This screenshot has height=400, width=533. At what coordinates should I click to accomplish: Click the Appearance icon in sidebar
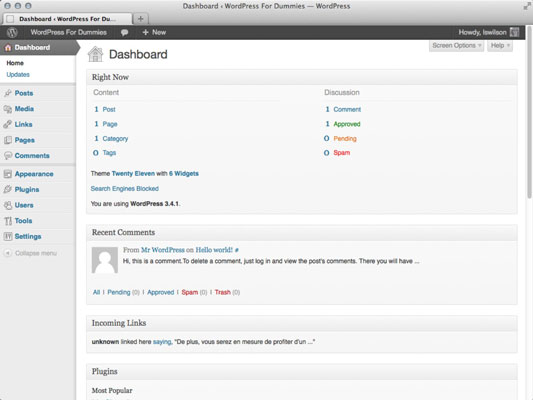[x=8, y=174]
